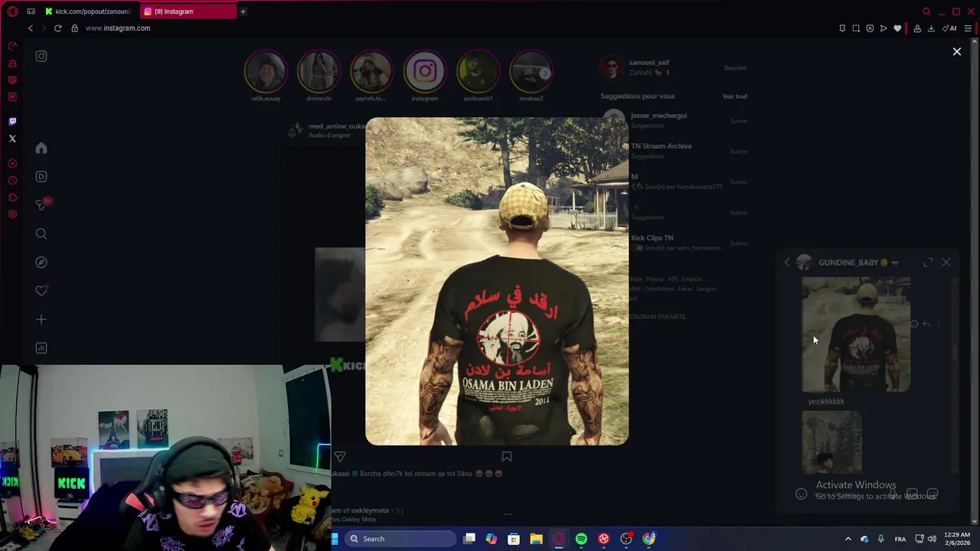Reply to the chat image with arrow icon
The height and width of the screenshot is (551, 980).
(x=926, y=324)
